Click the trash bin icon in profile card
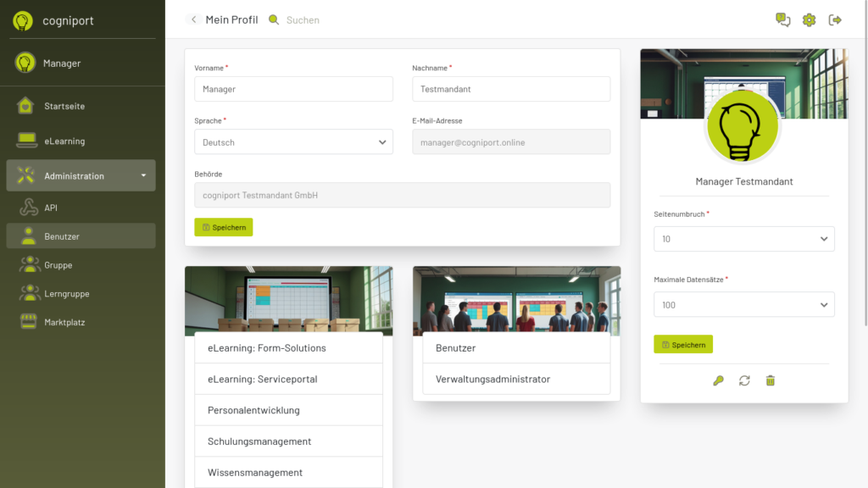 coord(770,380)
